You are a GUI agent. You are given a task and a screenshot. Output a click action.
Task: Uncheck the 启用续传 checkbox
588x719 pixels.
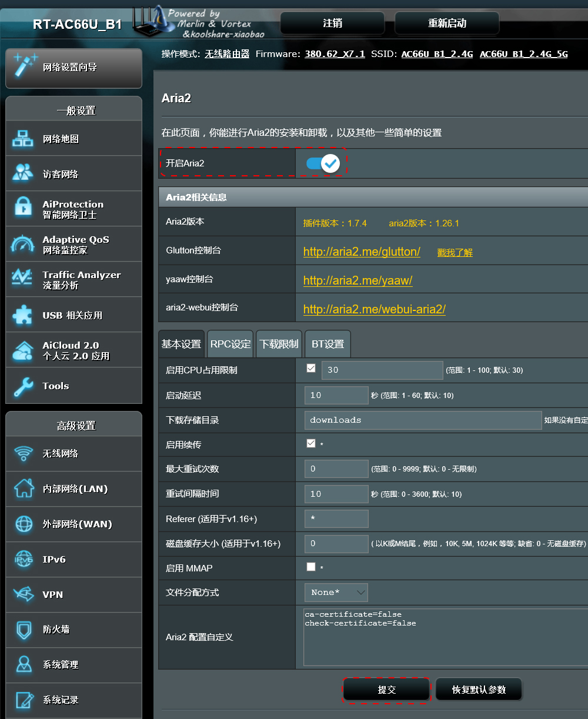coord(311,443)
